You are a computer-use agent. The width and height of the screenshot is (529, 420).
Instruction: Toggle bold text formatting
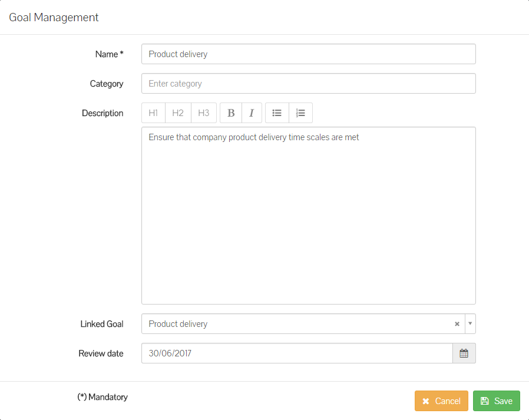pyautogui.click(x=231, y=113)
